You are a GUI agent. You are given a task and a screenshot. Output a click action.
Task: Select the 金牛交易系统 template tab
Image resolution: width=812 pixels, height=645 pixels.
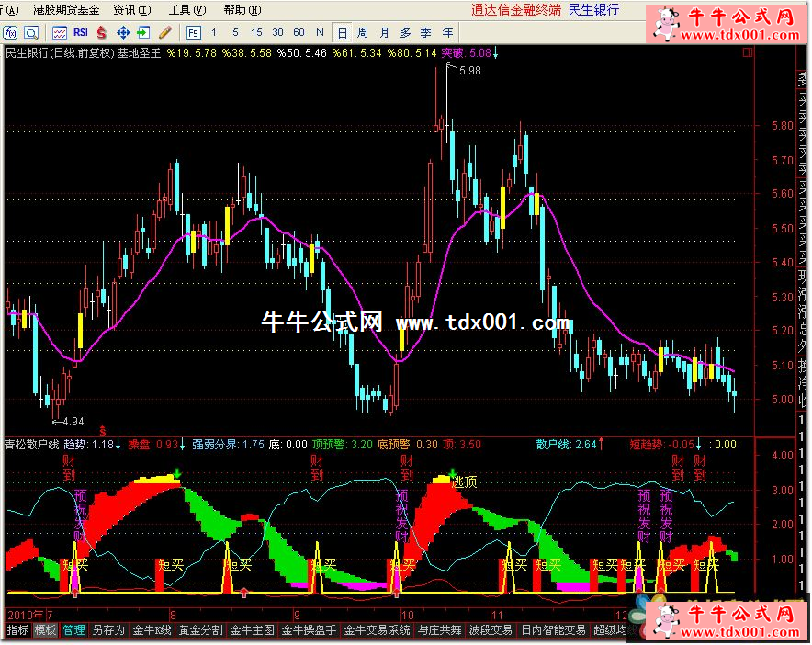pos(377,630)
